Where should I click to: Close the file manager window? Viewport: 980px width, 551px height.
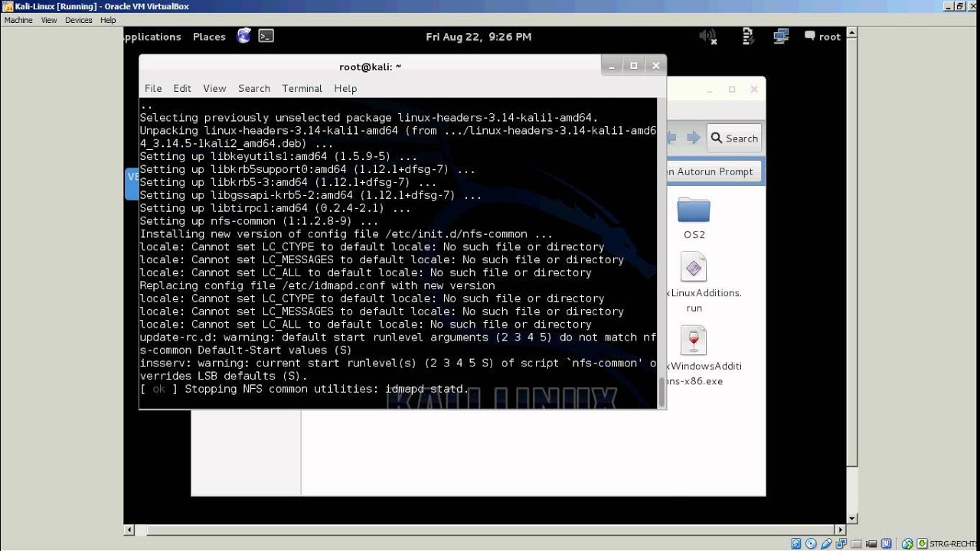coord(753,90)
